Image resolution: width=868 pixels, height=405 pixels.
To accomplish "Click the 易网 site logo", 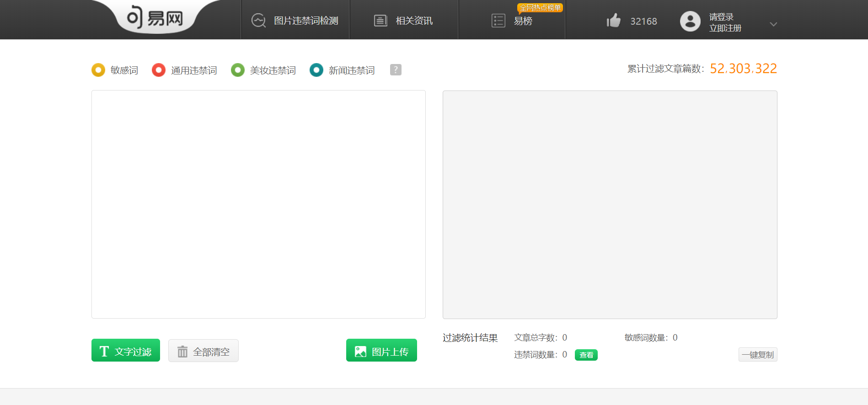I will click(x=155, y=18).
